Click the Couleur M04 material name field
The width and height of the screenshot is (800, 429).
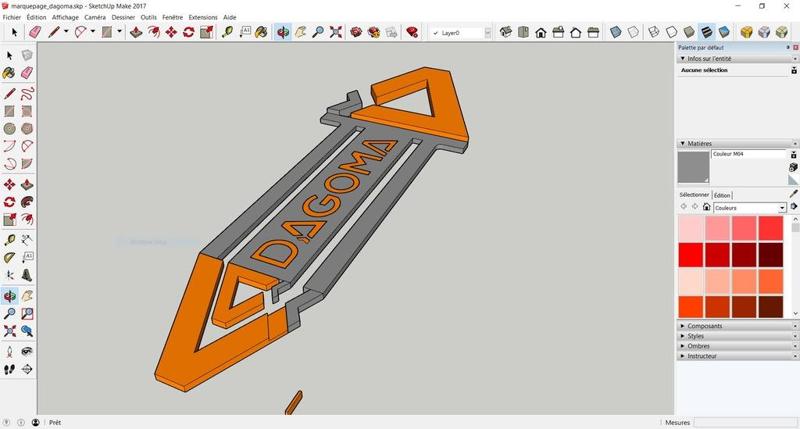point(748,154)
